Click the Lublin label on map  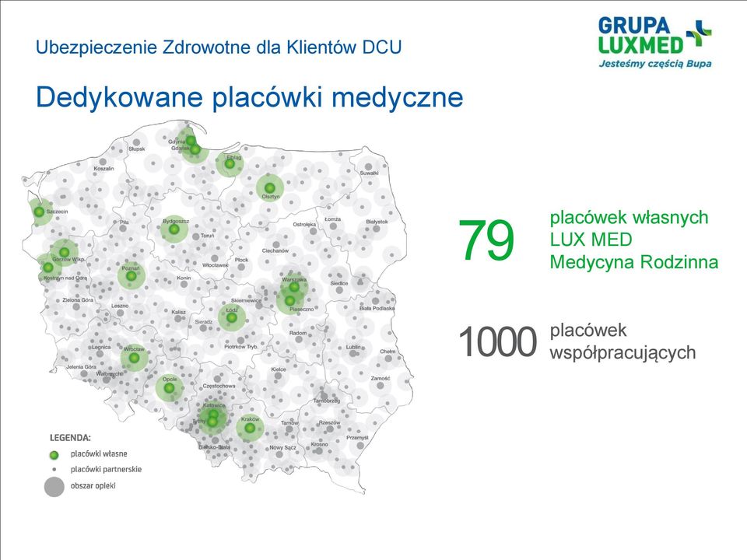tap(353, 347)
